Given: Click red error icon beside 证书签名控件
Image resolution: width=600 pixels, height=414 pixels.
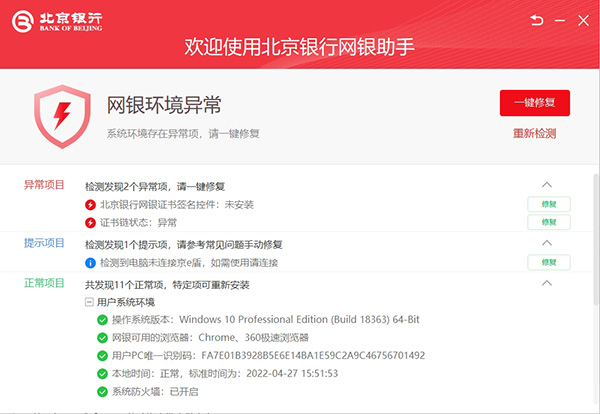Looking at the screenshot, I should pyautogui.click(x=90, y=205).
